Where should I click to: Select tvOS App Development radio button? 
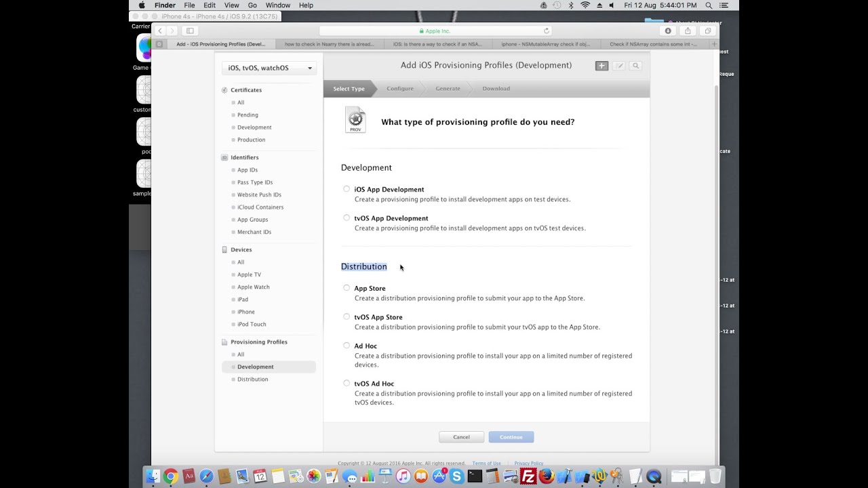click(347, 218)
